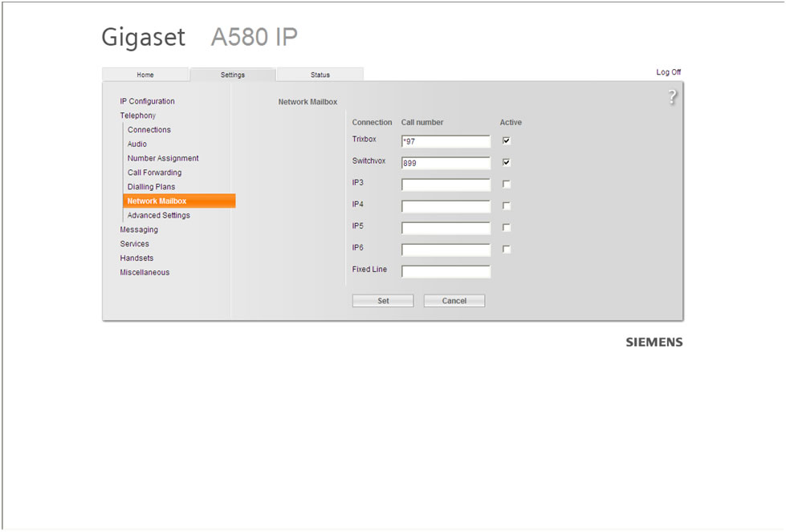Click the Switchvox connection label
Image resolution: width=786 pixels, height=532 pixels.
(369, 160)
